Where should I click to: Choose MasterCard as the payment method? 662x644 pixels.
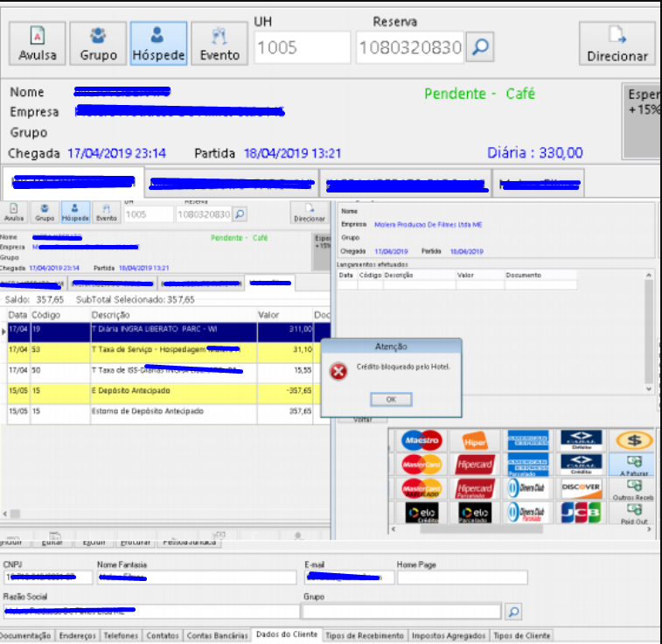tap(422, 465)
